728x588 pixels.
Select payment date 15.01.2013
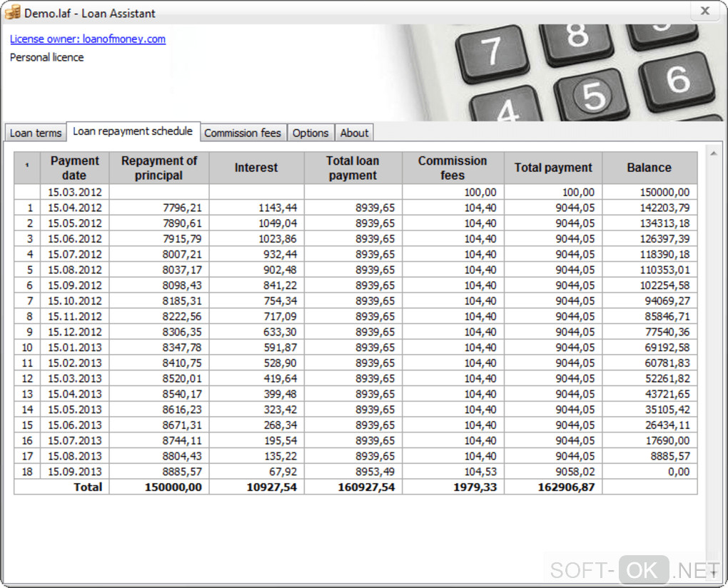74,348
